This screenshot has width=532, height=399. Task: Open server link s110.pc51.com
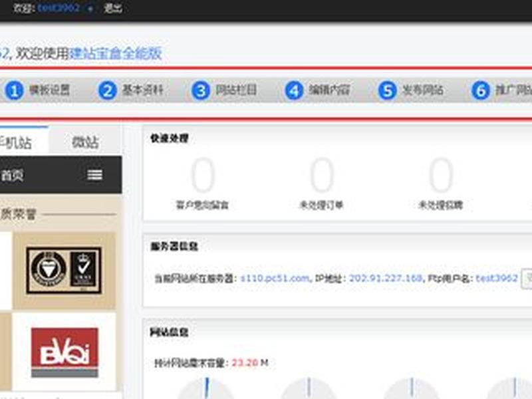pyautogui.click(x=275, y=278)
